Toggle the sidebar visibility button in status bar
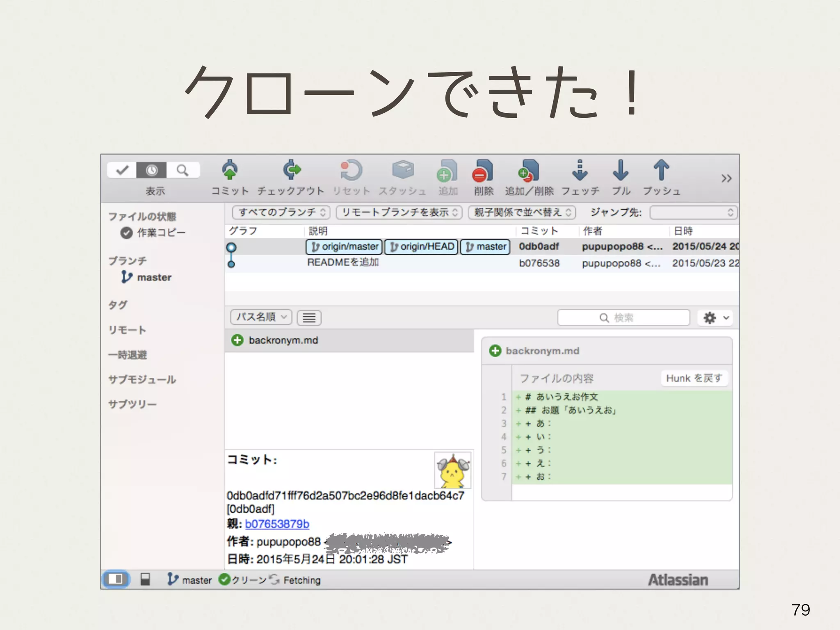 (116, 579)
